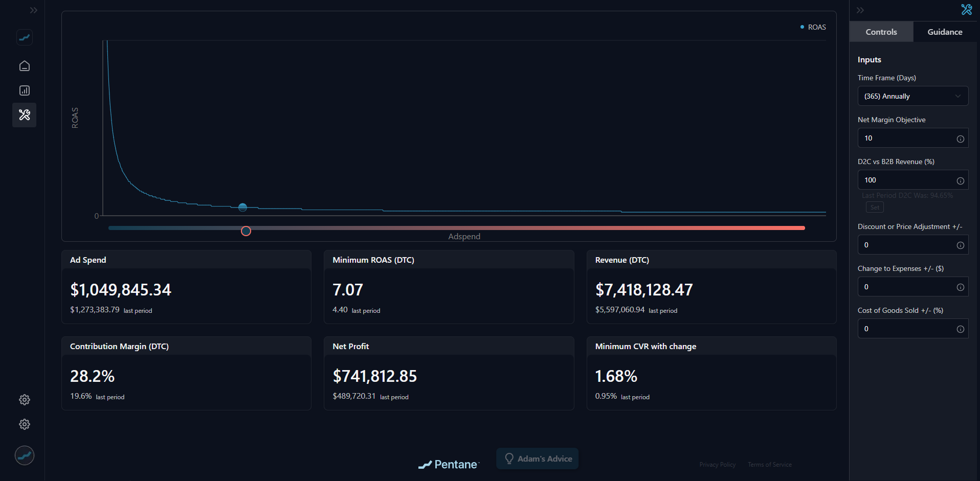Expand the left sidebar navigation
Image resolution: width=980 pixels, height=481 pixels.
[x=33, y=10]
